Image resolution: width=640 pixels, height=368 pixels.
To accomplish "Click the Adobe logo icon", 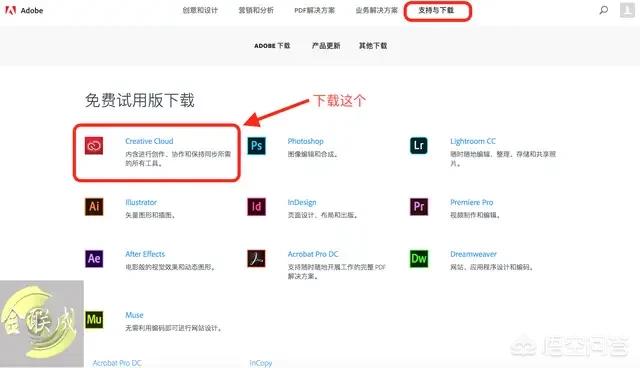I will (10, 10).
